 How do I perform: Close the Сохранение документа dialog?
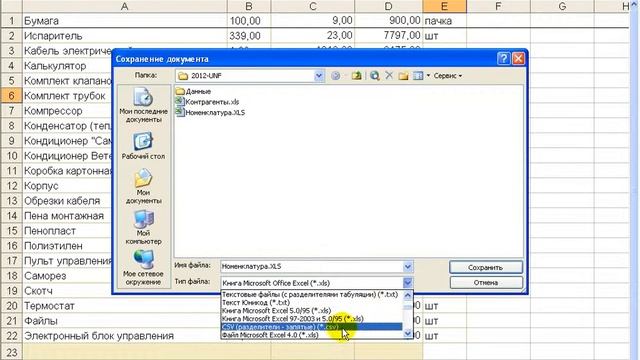coord(518,59)
